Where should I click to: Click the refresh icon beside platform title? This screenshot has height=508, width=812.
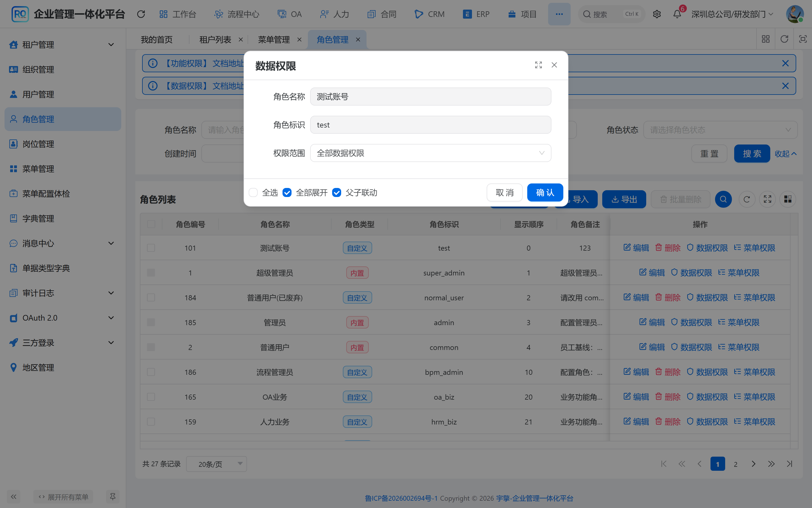pyautogui.click(x=141, y=14)
